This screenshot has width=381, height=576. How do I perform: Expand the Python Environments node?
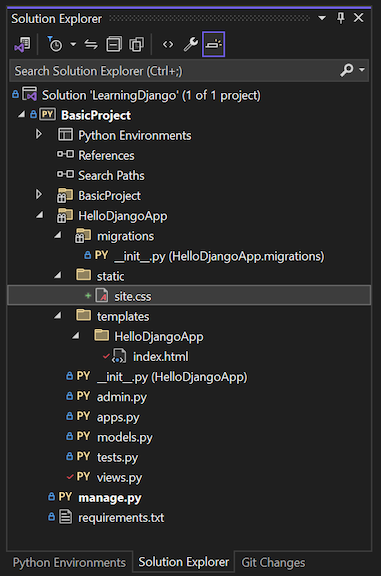pos(39,134)
